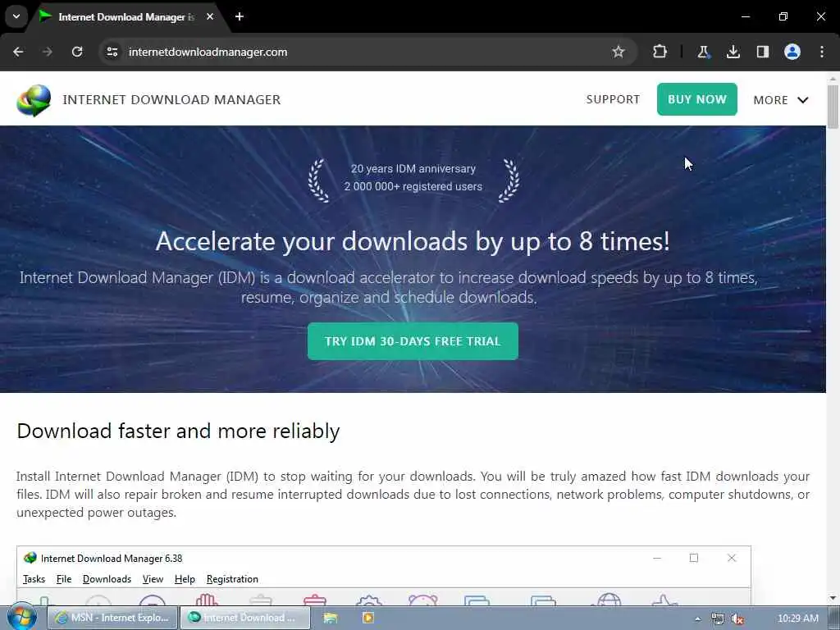The image size is (840, 630).
Task: Click the browser forward arrow
Action: pos(48,52)
